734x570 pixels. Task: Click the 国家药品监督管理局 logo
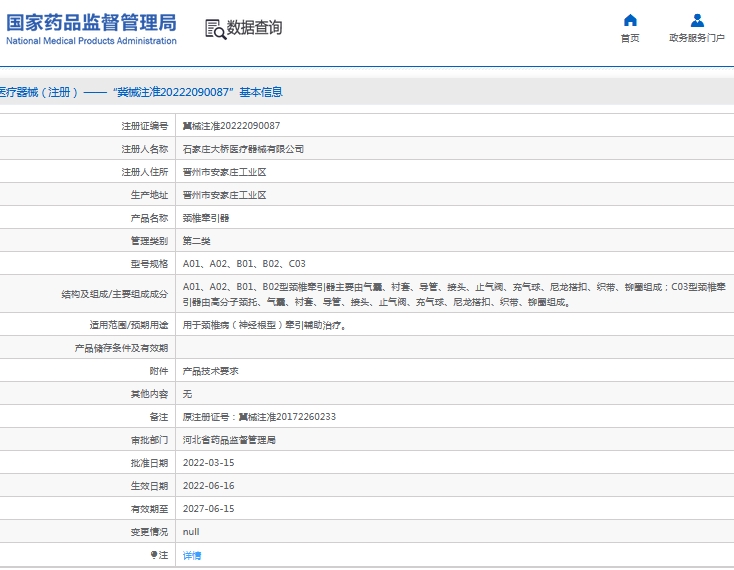tap(91, 29)
